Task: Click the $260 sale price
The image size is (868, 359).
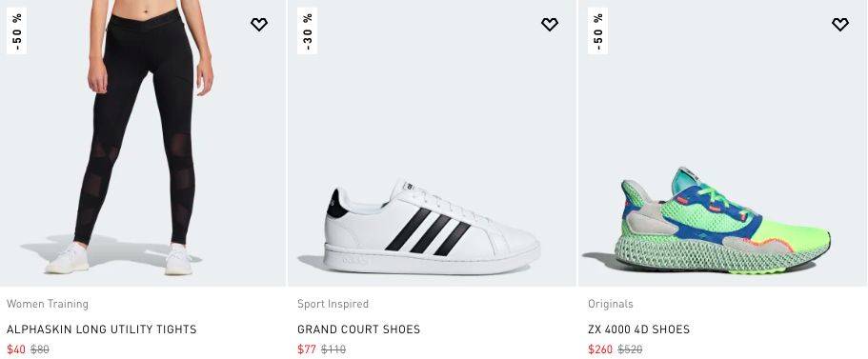Action: 600,349
